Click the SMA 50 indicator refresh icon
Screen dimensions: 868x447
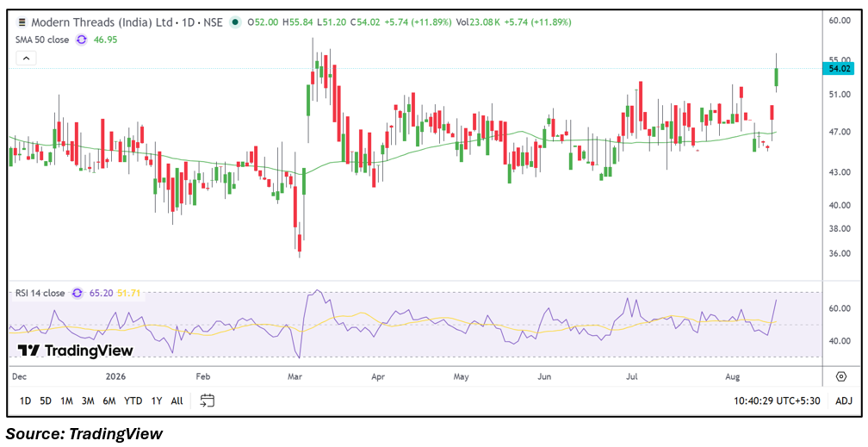(82, 40)
